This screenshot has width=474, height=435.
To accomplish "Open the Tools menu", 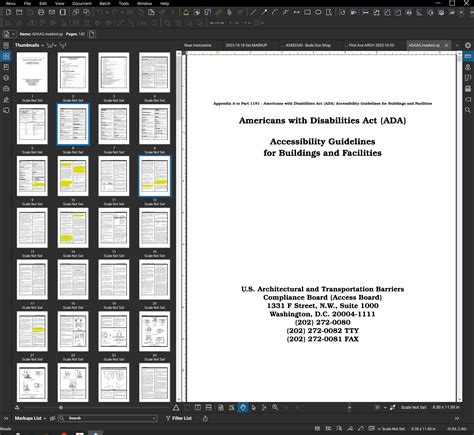I will pyautogui.click(x=124, y=3).
